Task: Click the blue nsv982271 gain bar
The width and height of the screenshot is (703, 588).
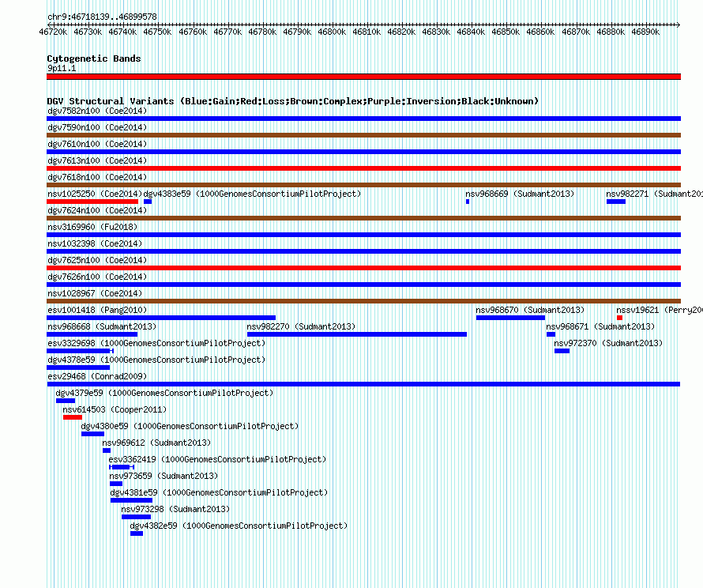Action: 616,202
